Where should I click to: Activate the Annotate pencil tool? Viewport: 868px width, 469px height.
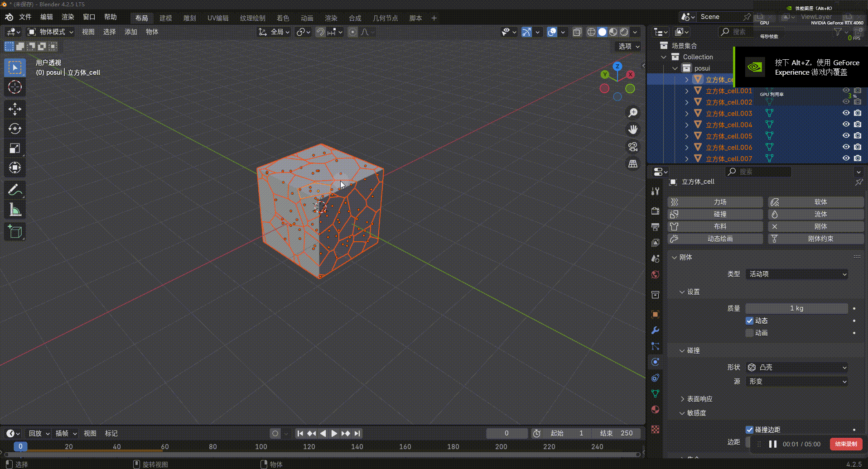(x=14, y=190)
